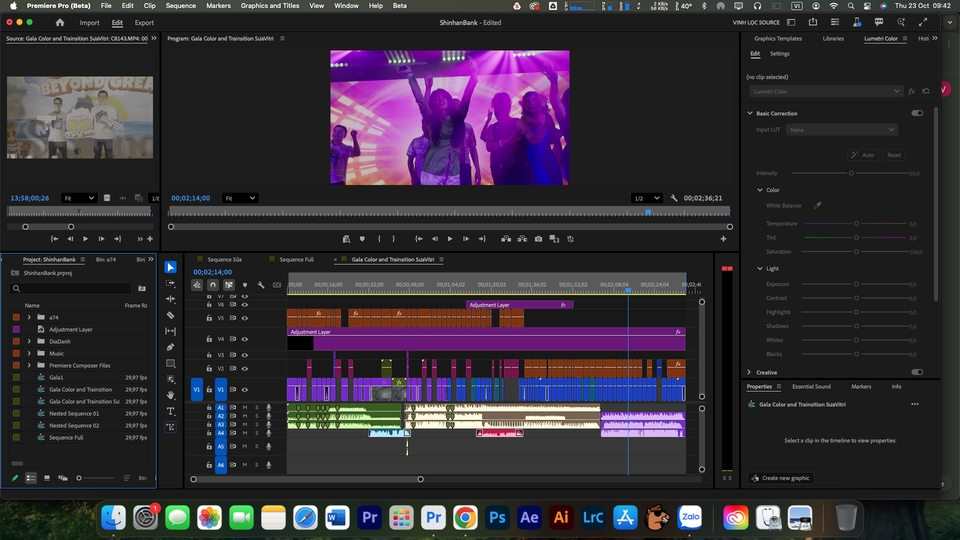
Task: Select the Pen tool in the tools panel
Action: [x=171, y=347]
